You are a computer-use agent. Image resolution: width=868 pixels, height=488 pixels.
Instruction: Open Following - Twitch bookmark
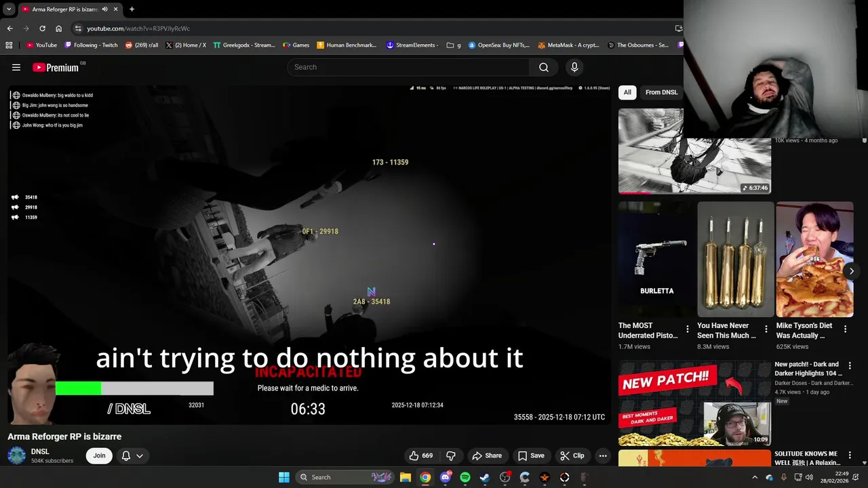[x=91, y=45]
